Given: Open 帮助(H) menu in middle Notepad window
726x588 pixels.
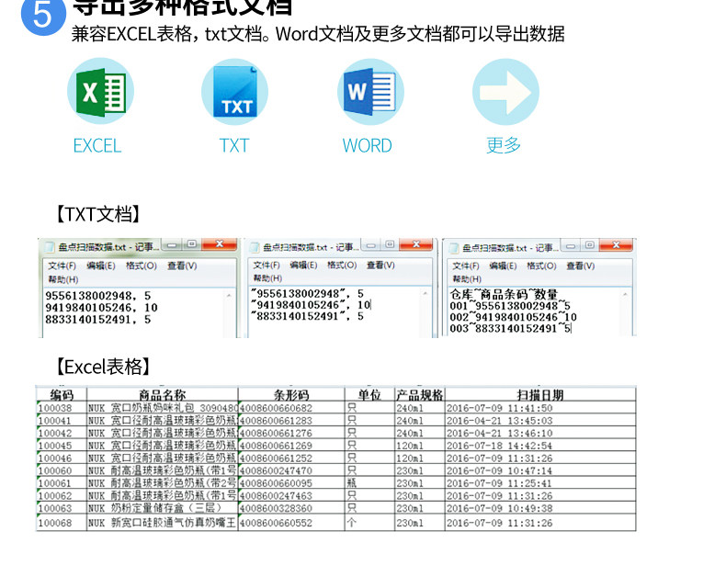Looking at the screenshot, I should coord(267,277).
